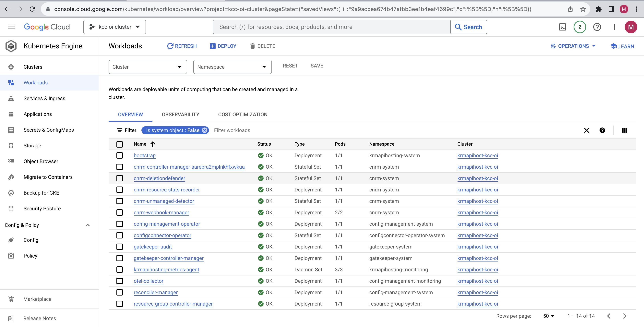This screenshot has height=327, width=644.
Task: Open Backup for GKE from the sidebar
Action: click(41, 192)
